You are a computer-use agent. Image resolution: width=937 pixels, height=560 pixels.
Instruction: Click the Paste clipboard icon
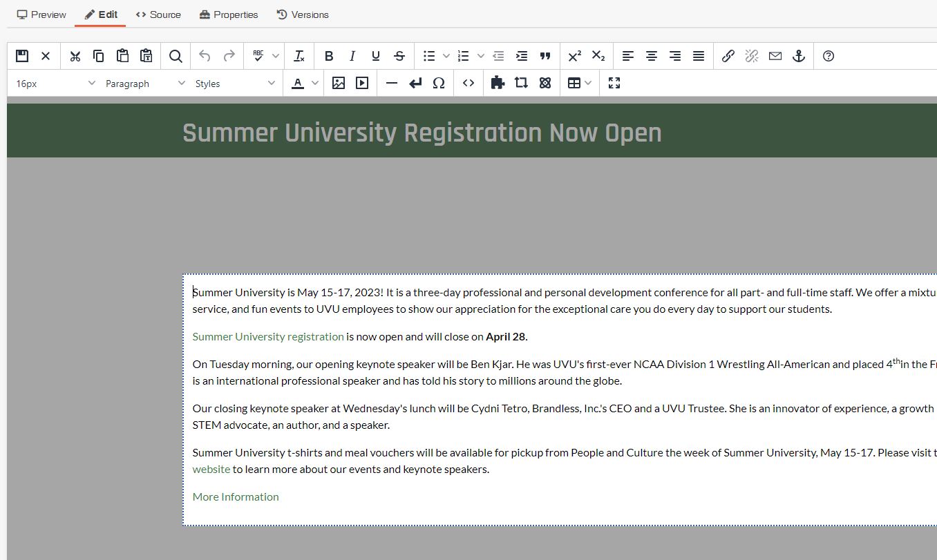pos(122,56)
